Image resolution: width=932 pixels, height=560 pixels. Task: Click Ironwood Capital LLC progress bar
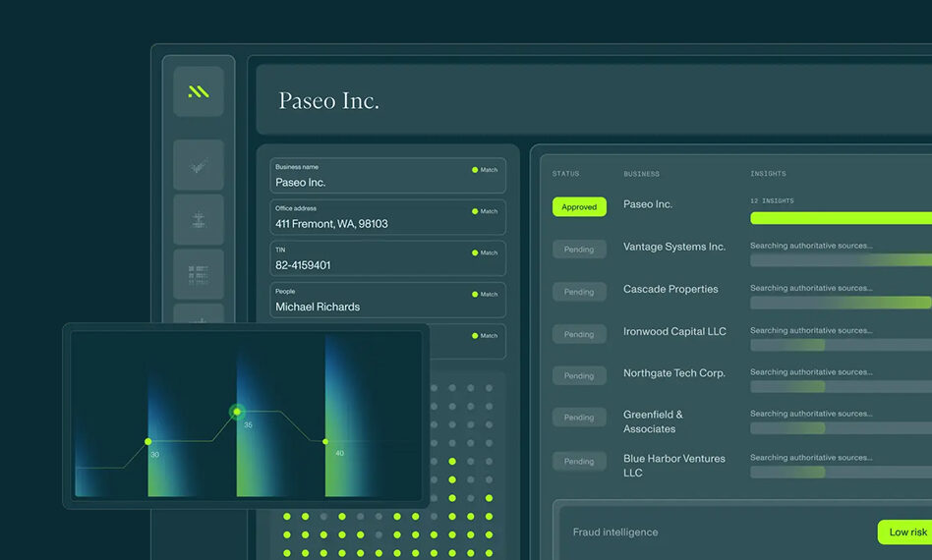tap(841, 345)
